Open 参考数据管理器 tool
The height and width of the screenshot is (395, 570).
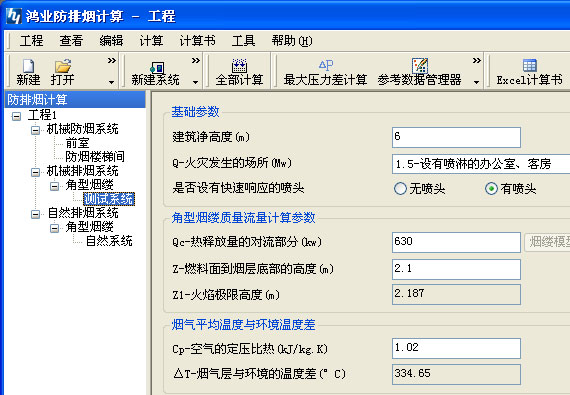coord(420,72)
